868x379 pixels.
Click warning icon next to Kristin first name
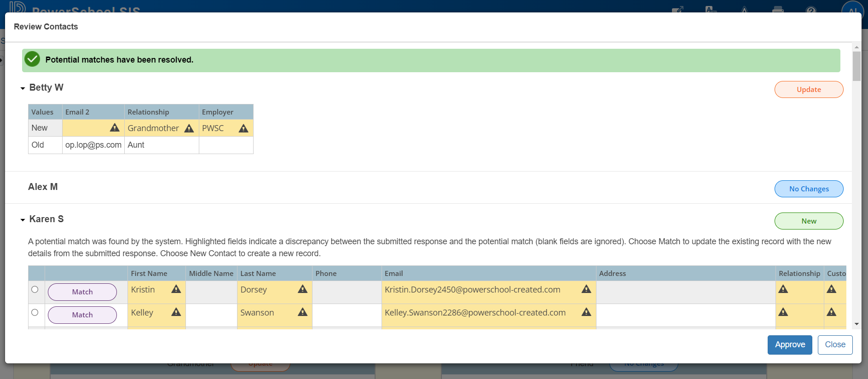pyautogui.click(x=176, y=289)
